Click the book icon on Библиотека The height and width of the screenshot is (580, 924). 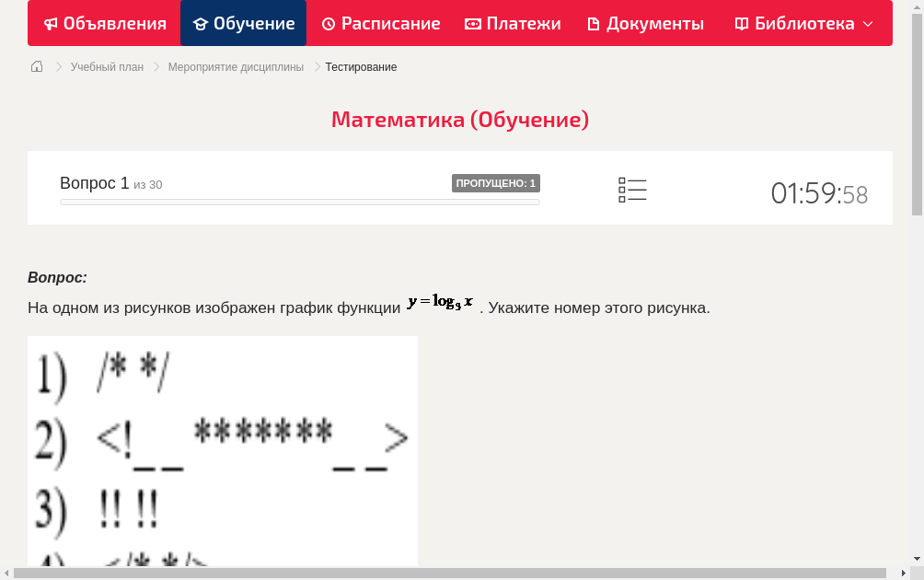[x=741, y=23]
